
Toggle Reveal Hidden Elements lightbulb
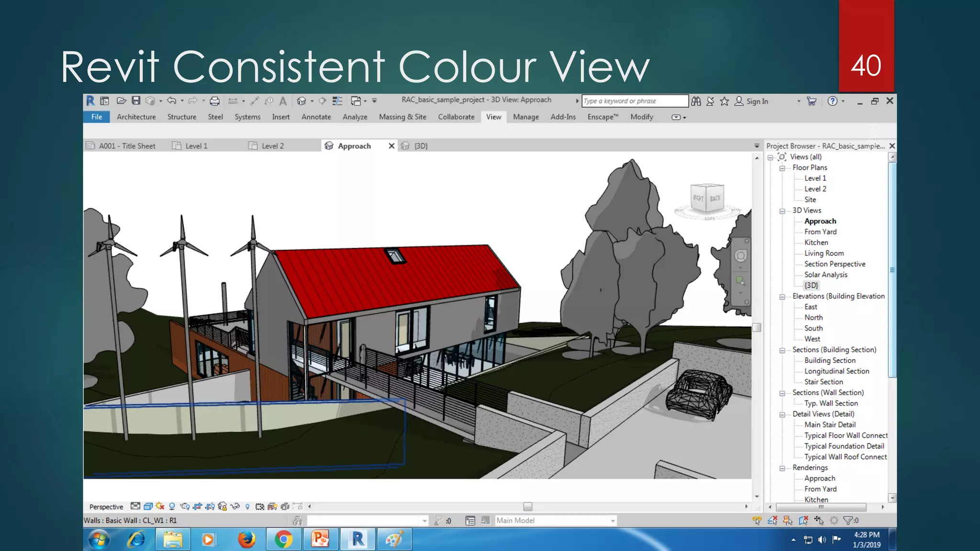pyautogui.click(x=247, y=507)
